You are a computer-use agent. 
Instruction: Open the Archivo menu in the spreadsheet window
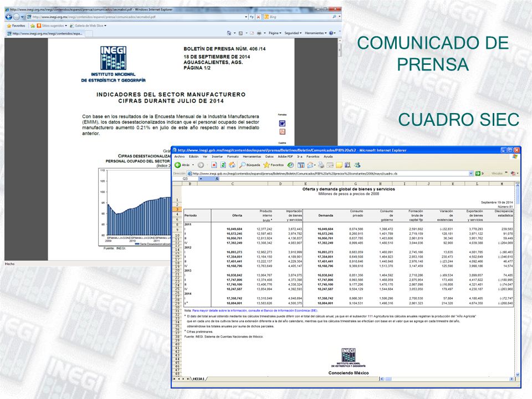coord(180,157)
